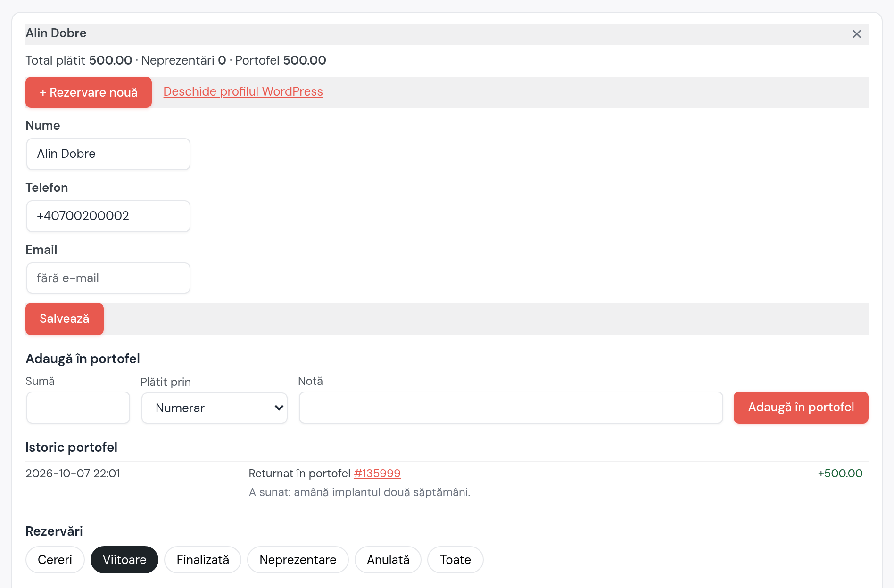
Task: Select the Cereri filter tab
Action: 55,560
